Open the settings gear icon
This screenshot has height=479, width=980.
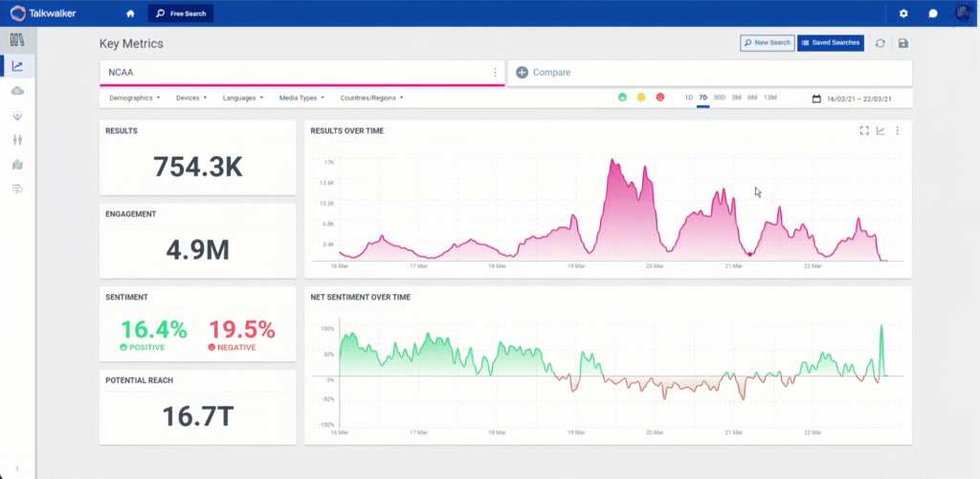pos(903,13)
